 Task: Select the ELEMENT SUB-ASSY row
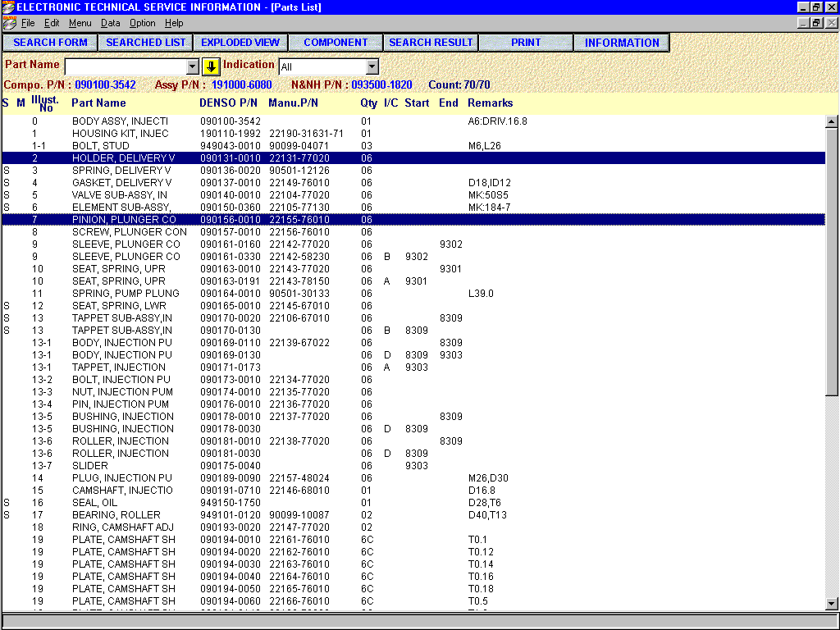[413, 208]
